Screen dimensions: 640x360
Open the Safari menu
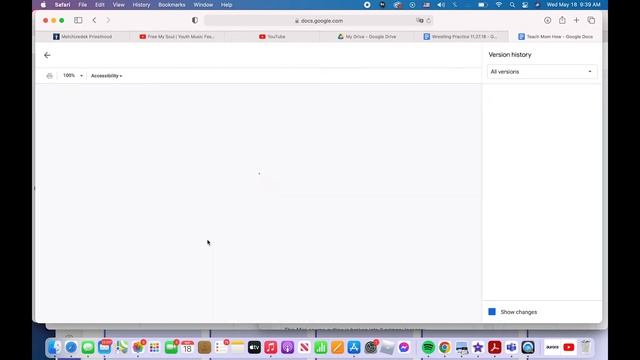(62, 5)
